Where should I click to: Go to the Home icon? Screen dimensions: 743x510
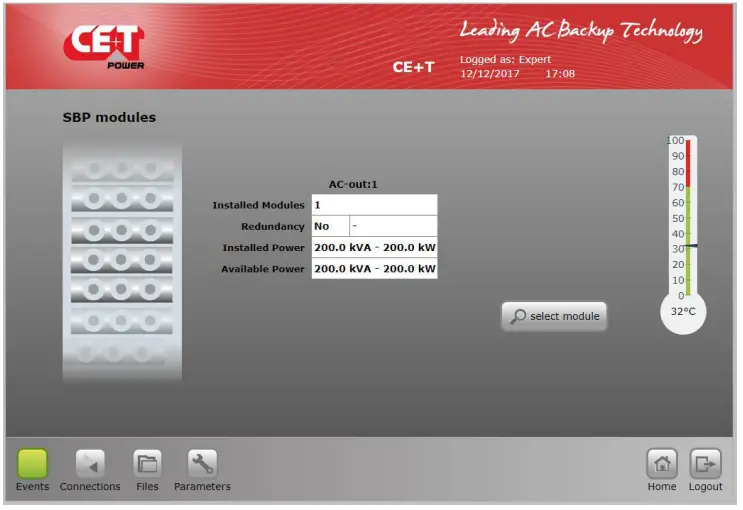coord(662,463)
